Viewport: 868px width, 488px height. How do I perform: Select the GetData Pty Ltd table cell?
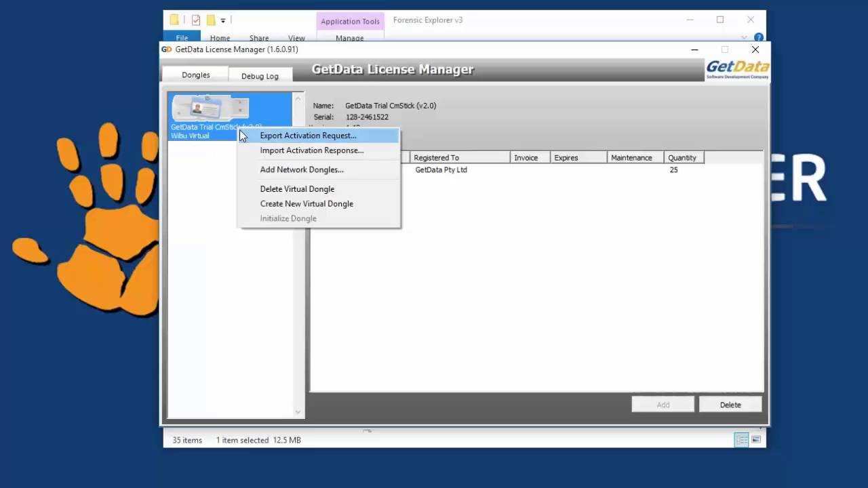pos(441,170)
